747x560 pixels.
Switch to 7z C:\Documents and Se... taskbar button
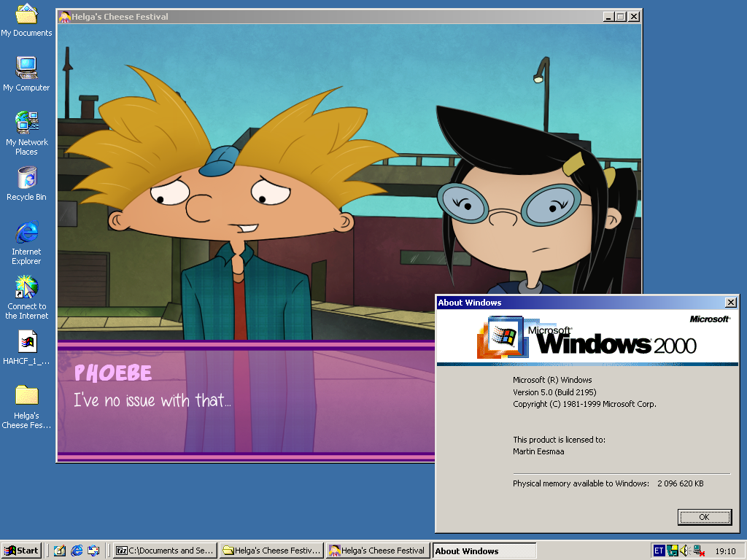coord(165,551)
